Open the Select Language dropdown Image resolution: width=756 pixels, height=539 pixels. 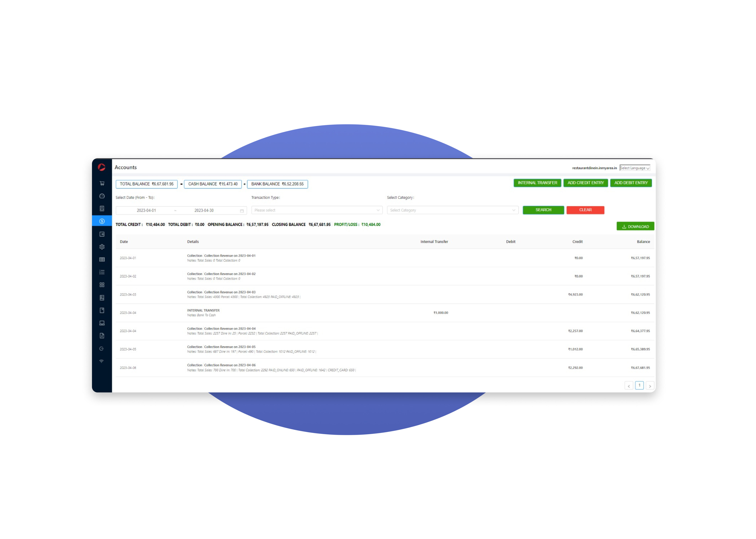(x=635, y=168)
